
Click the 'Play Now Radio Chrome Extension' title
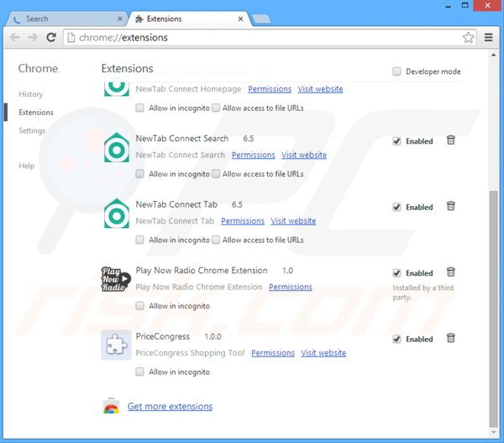[202, 271]
